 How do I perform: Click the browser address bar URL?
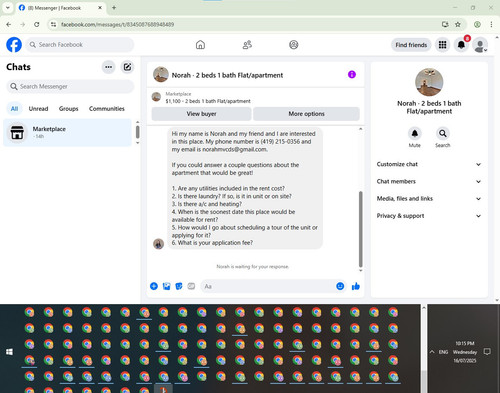pyautogui.click(x=117, y=24)
